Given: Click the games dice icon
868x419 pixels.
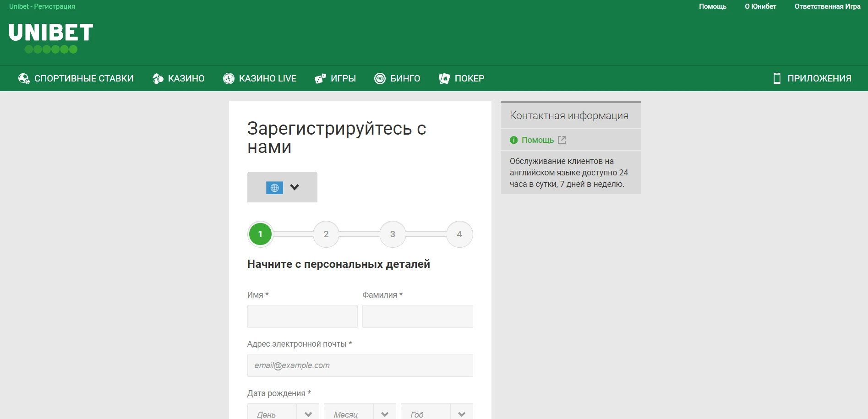Looking at the screenshot, I should [x=320, y=79].
